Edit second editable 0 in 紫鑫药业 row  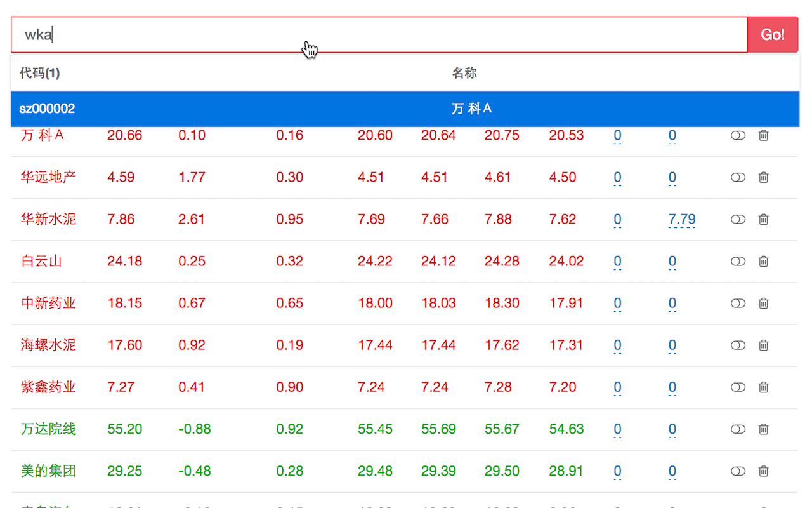pyautogui.click(x=672, y=387)
